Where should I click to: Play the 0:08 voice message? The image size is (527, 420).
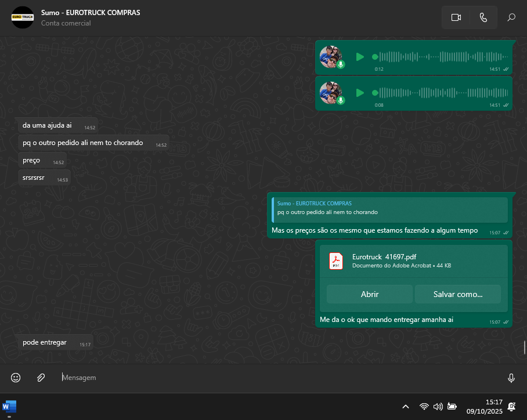[x=360, y=93]
